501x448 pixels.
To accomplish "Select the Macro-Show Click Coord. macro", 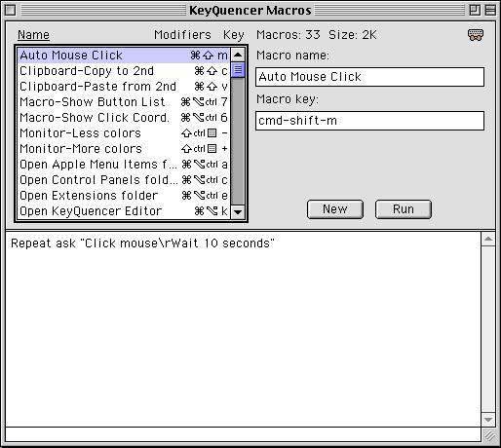I will click(x=124, y=118).
